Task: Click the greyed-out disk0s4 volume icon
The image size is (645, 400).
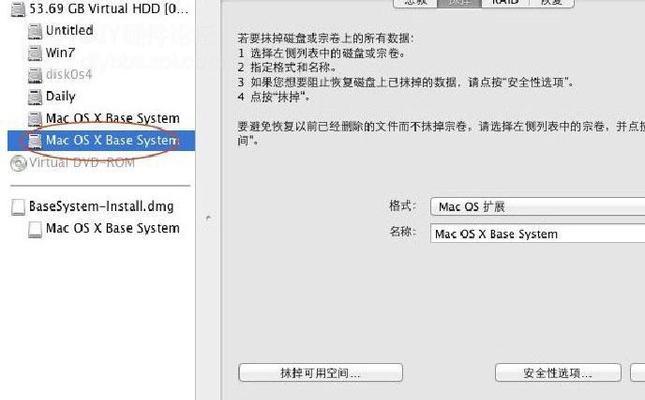Action: pos(35,75)
